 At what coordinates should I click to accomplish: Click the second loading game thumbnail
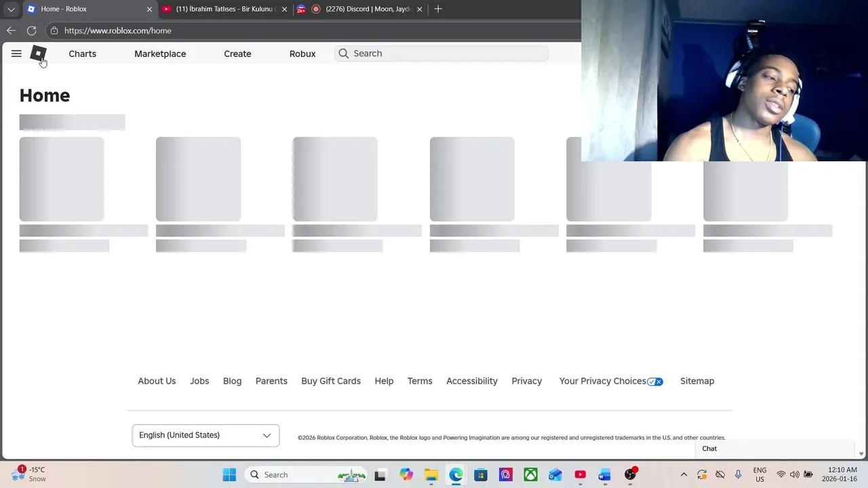(x=198, y=179)
